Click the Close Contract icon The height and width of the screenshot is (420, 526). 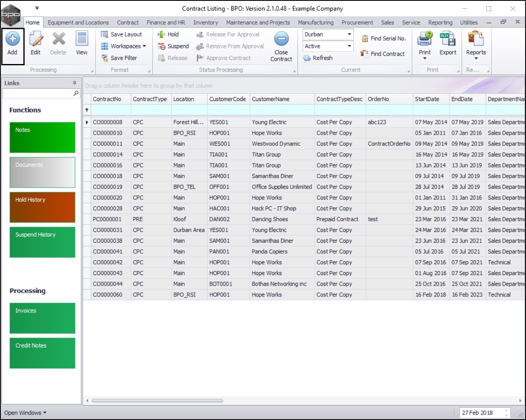[x=281, y=39]
